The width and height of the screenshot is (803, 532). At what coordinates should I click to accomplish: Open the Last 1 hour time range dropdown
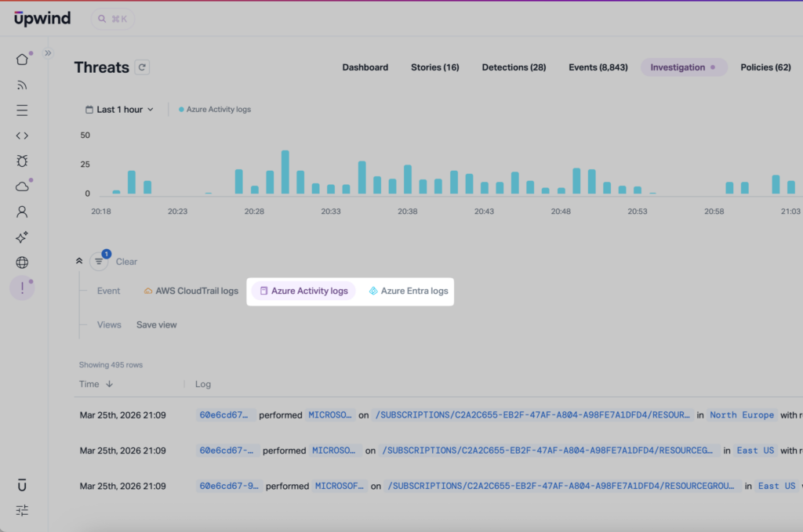(x=119, y=109)
